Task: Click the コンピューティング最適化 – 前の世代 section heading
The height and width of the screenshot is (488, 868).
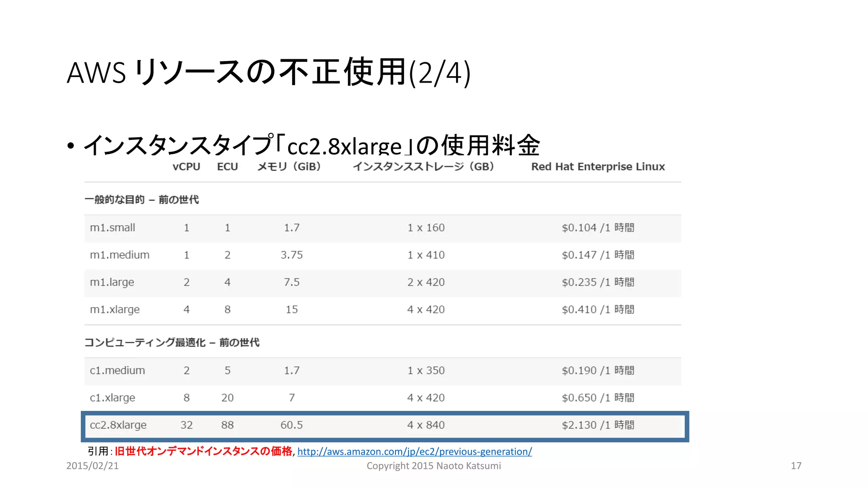Action: 172,342
